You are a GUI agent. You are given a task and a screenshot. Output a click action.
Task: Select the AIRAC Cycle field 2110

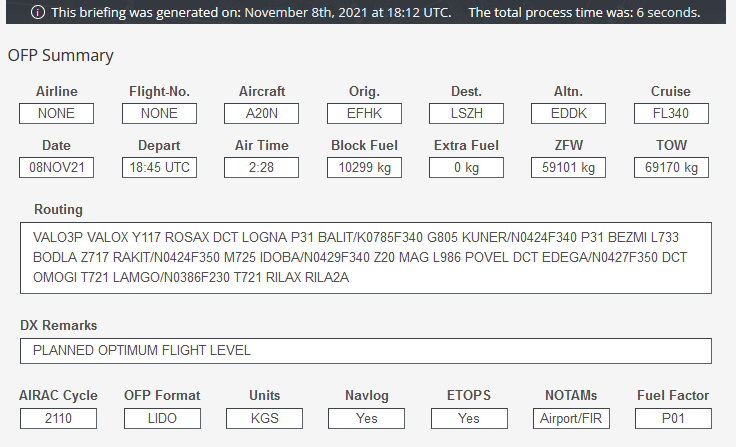point(58,418)
